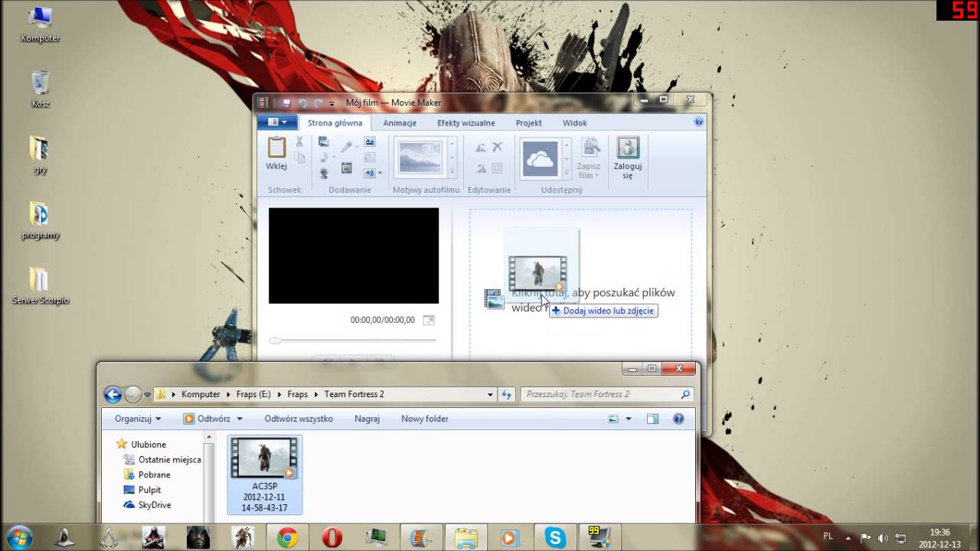
Task: Click the rotate left icon in Edytowanie group
Action: [x=481, y=148]
